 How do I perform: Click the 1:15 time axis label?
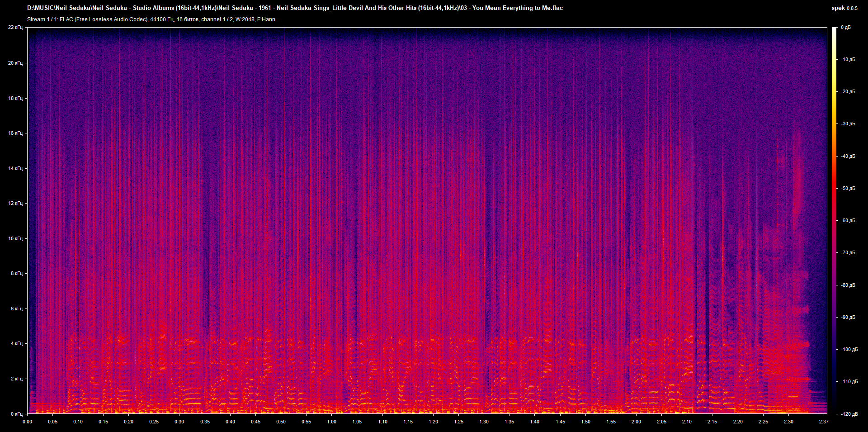pyautogui.click(x=408, y=422)
